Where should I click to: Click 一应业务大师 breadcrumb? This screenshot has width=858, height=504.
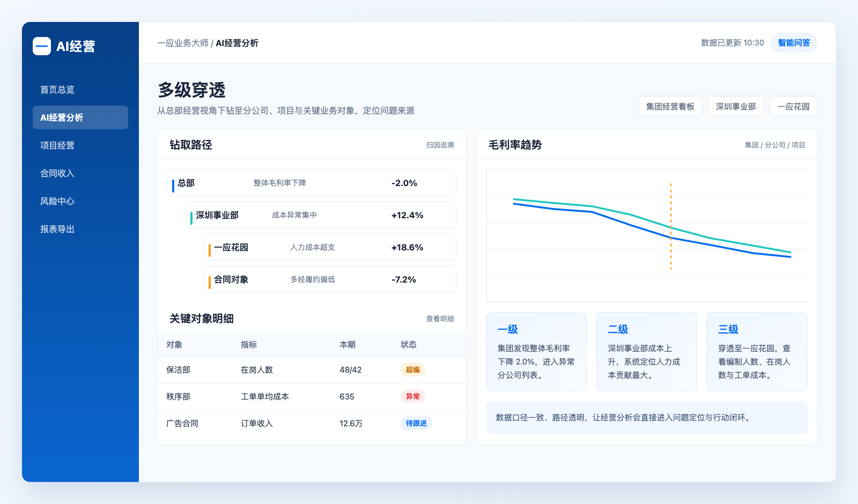tap(183, 43)
